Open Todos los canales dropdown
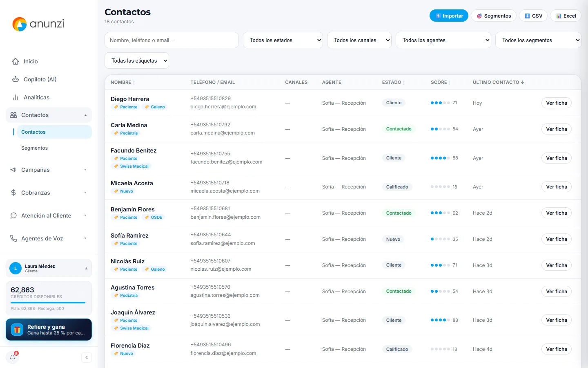Image resolution: width=588 pixels, height=368 pixels. tap(359, 40)
